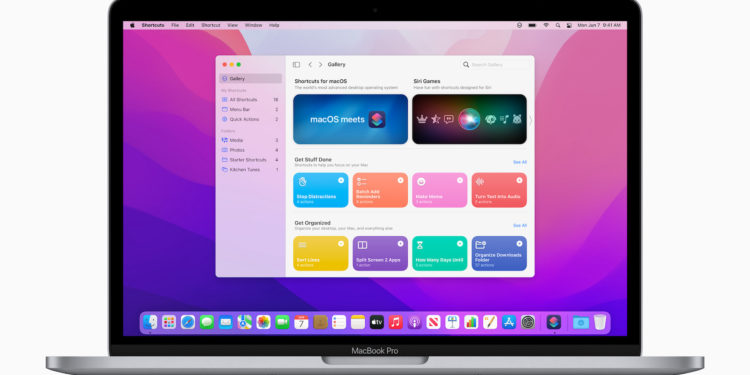Open the Edit menu
Image resolution: width=750 pixels, height=375 pixels.
[x=190, y=25]
